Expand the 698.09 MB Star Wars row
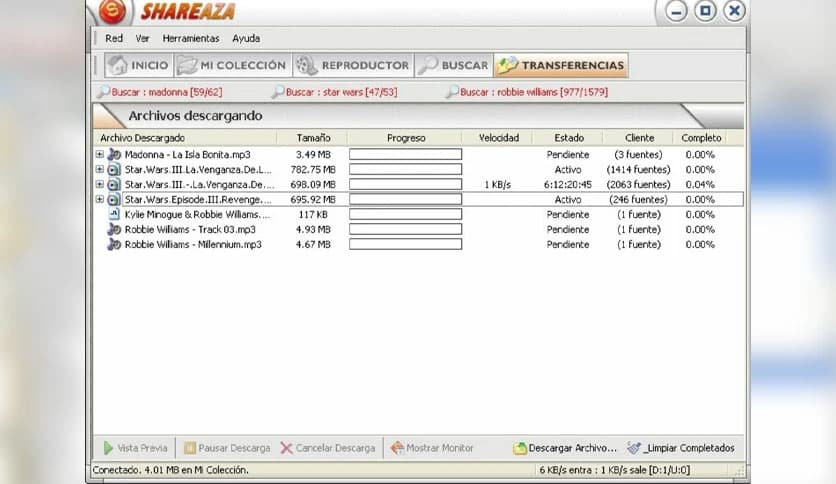The image size is (836, 484). [100, 184]
